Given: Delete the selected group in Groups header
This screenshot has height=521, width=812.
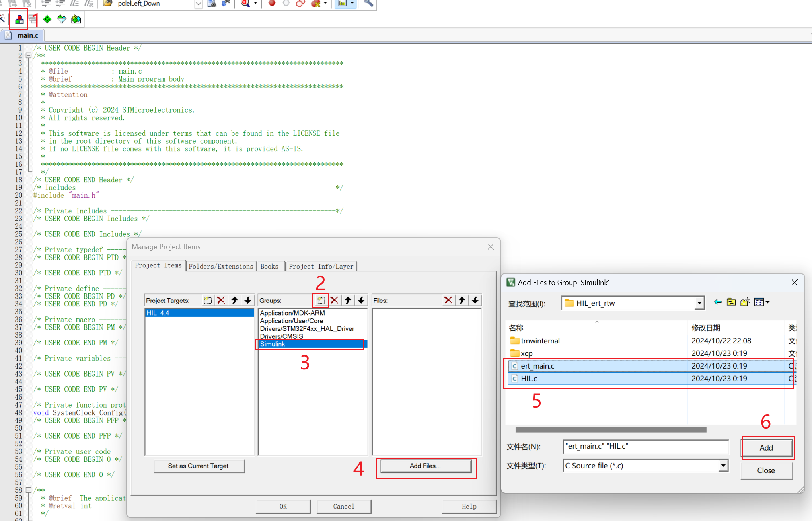Looking at the screenshot, I should [335, 300].
